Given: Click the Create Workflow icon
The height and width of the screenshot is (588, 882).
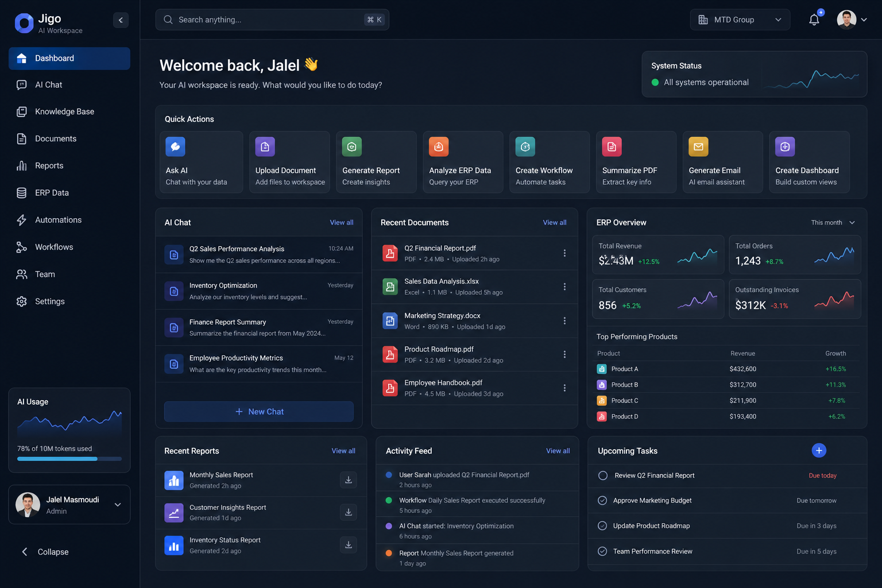Looking at the screenshot, I should pos(525,146).
